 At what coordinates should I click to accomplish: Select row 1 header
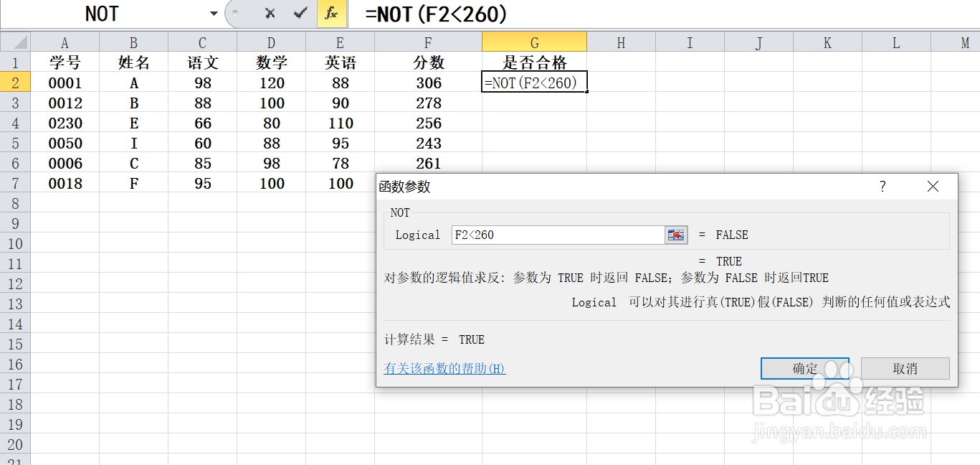point(15,62)
